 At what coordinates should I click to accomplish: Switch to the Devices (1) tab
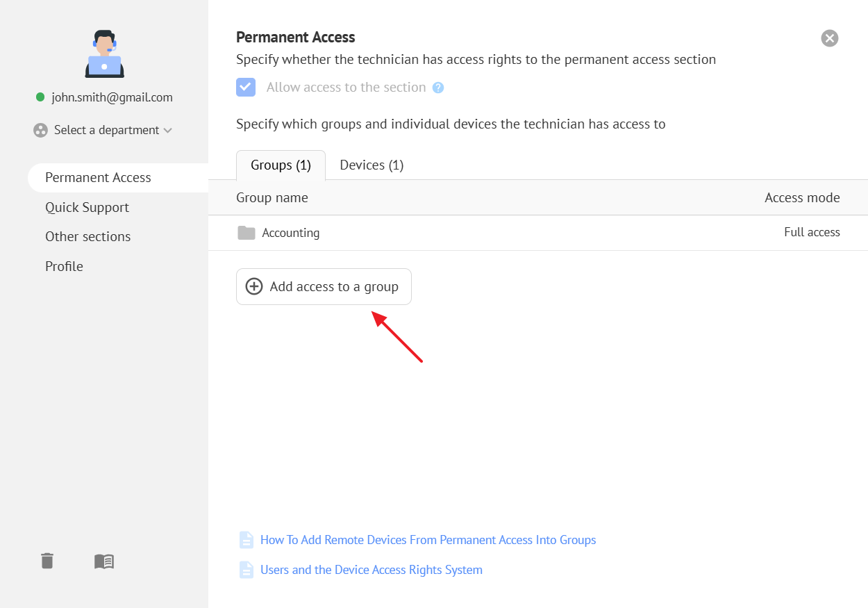[x=372, y=165]
